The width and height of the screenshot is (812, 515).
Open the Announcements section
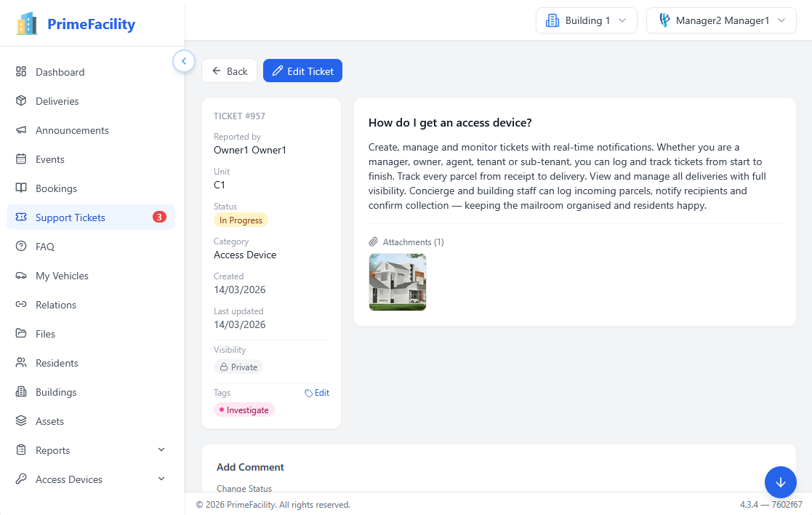pos(72,129)
